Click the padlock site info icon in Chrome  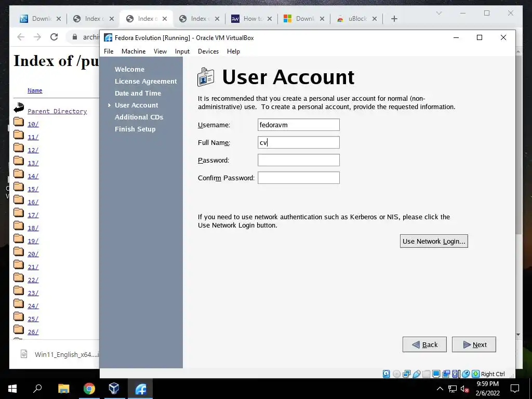75,37
